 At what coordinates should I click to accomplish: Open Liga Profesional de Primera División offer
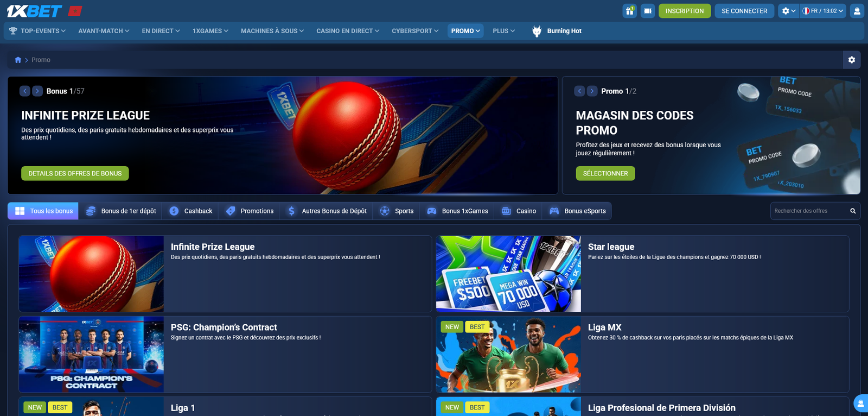(x=662, y=408)
